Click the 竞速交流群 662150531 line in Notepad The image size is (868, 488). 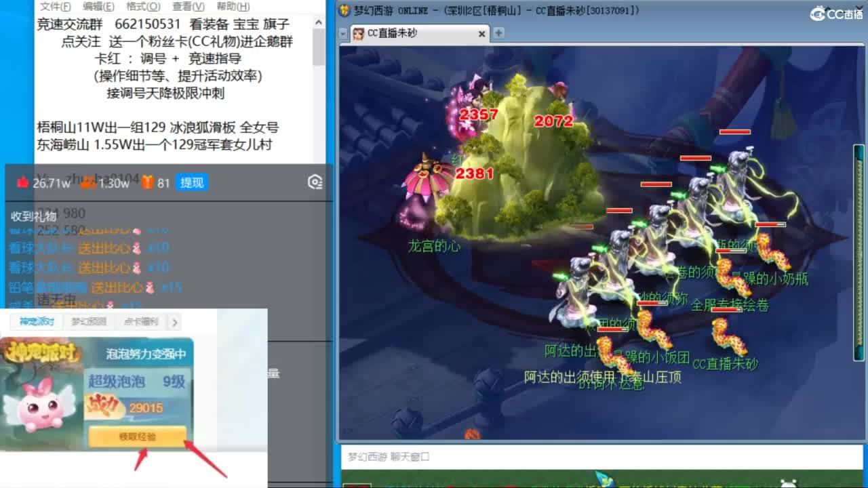pos(163,24)
